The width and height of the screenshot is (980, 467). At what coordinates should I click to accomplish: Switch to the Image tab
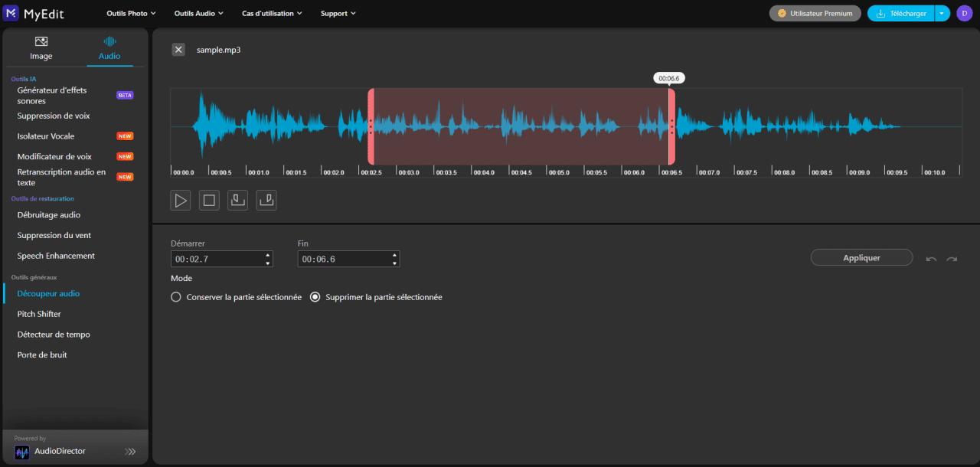(41, 47)
